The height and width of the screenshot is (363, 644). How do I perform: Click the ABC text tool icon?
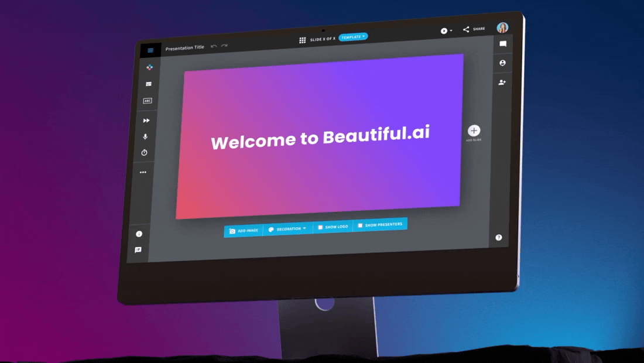[x=148, y=101]
